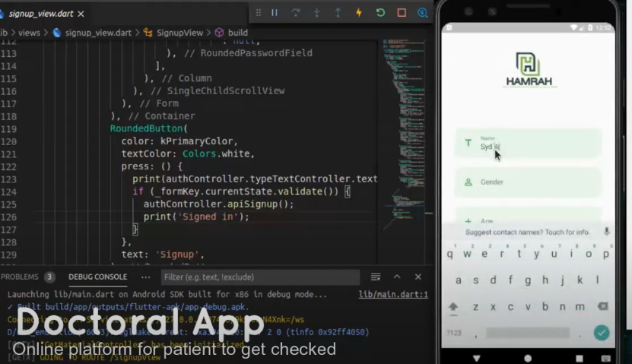The height and width of the screenshot is (364, 632).
Task: Tap the q key on the keyboard
Action: point(449,254)
